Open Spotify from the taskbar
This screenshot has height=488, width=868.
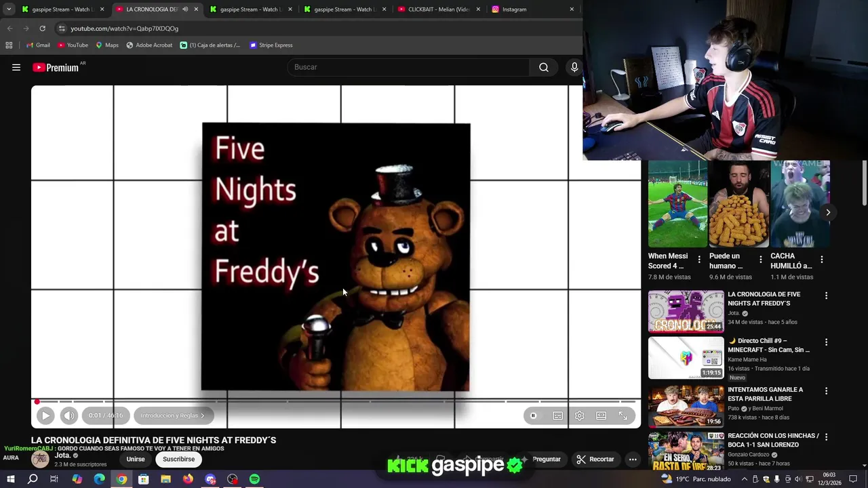click(254, 479)
